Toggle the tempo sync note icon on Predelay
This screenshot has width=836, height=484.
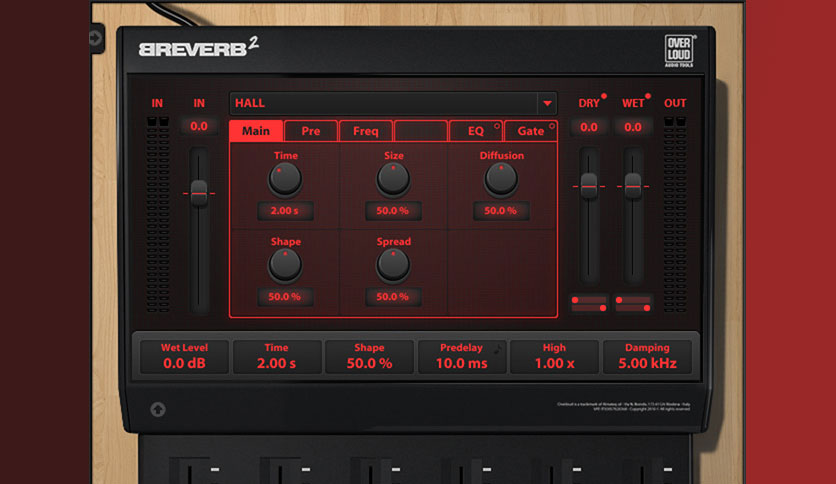click(x=498, y=349)
